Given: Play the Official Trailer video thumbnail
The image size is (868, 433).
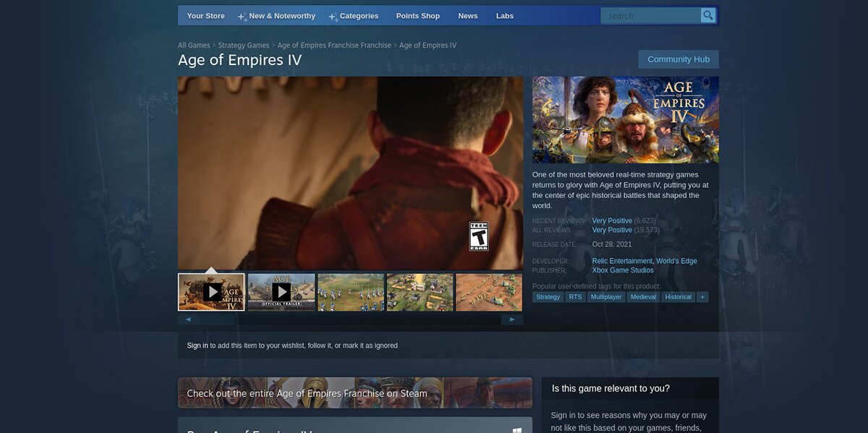Looking at the screenshot, I should (281, 292).
